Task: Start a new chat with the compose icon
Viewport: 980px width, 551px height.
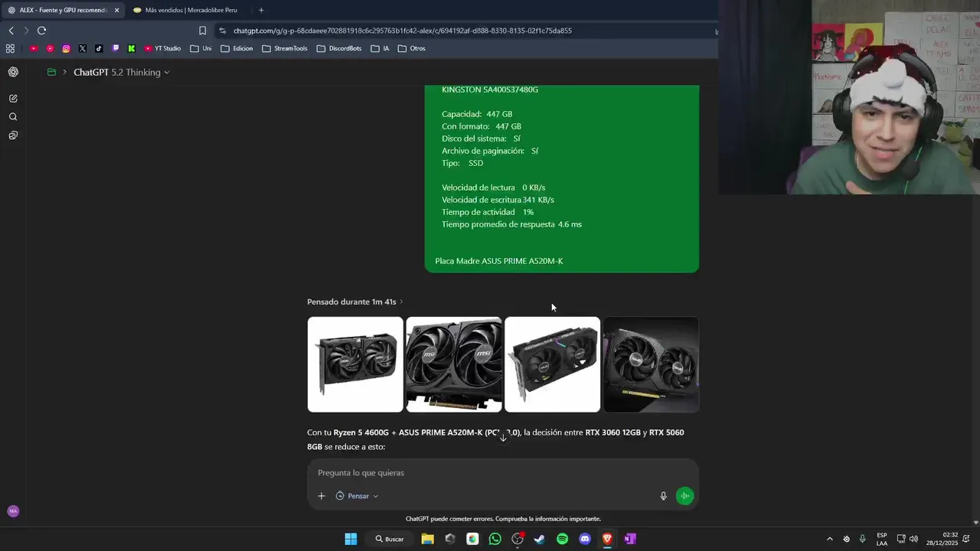Action: [x=13, y=99]
